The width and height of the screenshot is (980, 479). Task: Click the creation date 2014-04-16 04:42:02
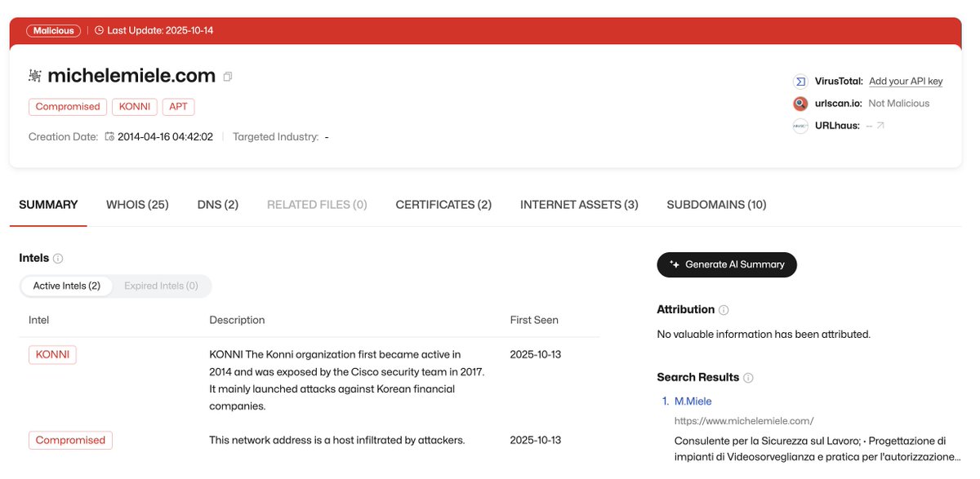coord(166,137)
